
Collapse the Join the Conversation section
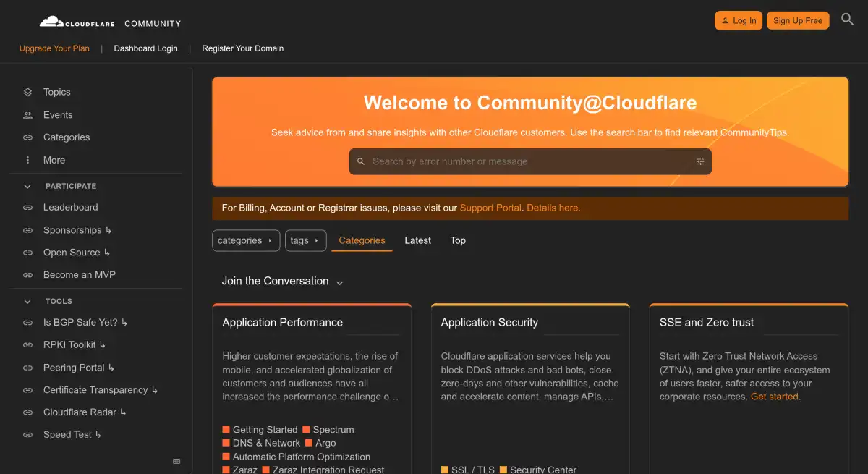[x=339, y=282]
